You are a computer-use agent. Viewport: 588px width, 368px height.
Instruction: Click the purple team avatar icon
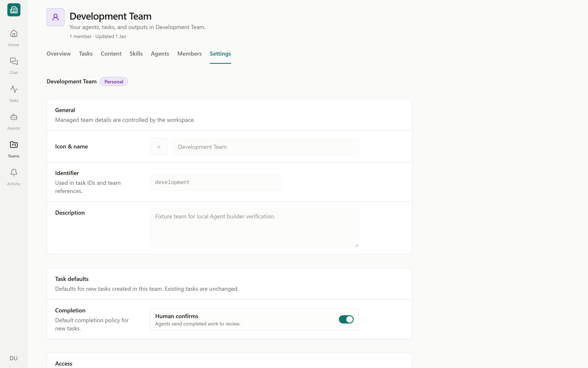pos(55,17)
